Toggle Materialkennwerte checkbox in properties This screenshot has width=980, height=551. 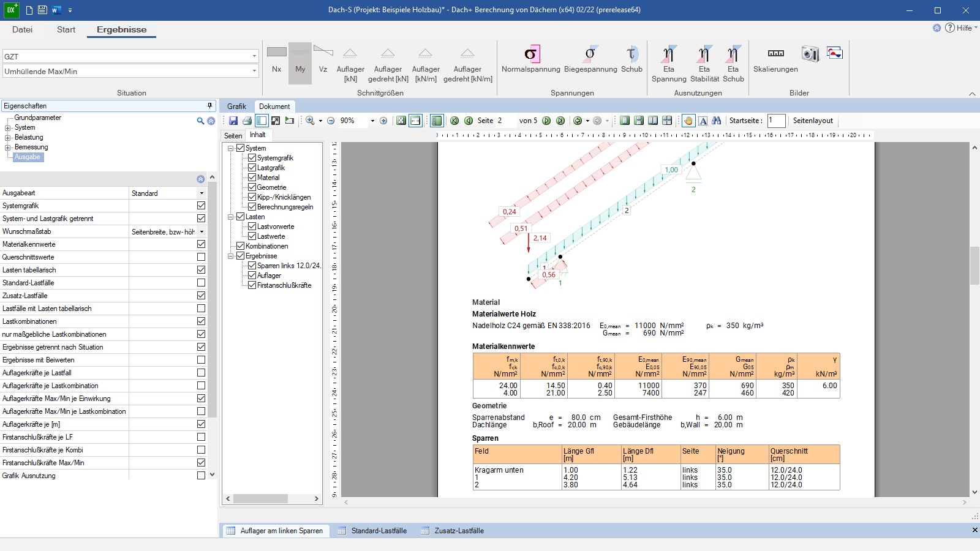pyautogui.click(x=201, y=244)
